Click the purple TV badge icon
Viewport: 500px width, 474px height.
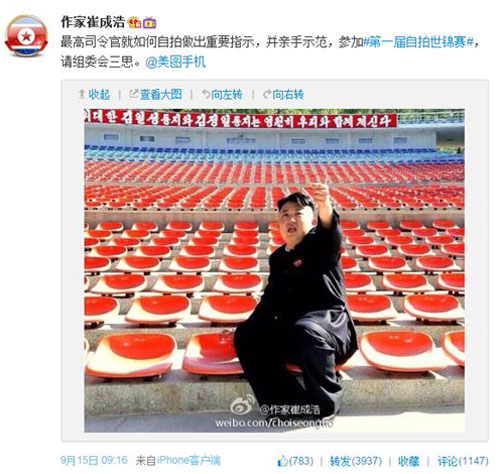point(150,23)
